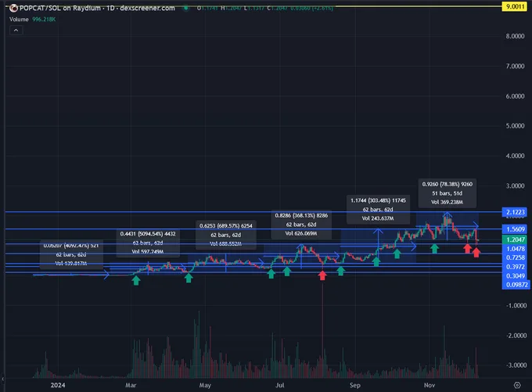Click the -3.0000 price axis tick
This screenshot has width=532, height=392.
click(516, 365)
